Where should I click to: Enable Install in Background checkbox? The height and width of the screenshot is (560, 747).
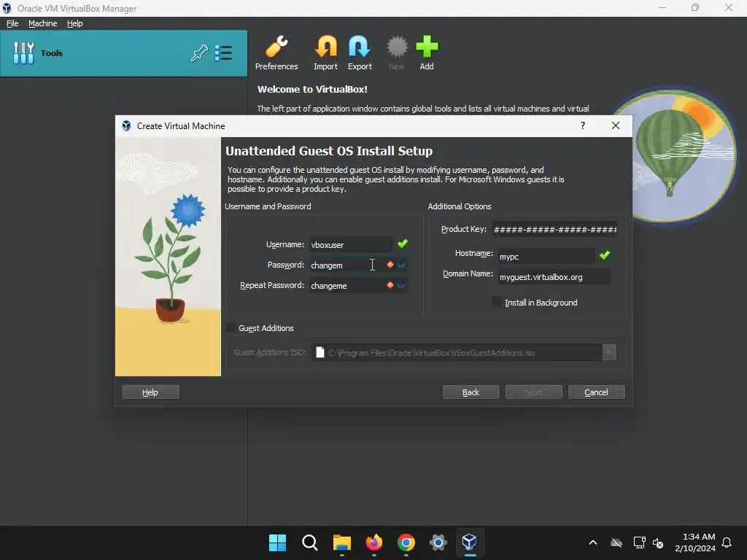click(x=497, y=302)
